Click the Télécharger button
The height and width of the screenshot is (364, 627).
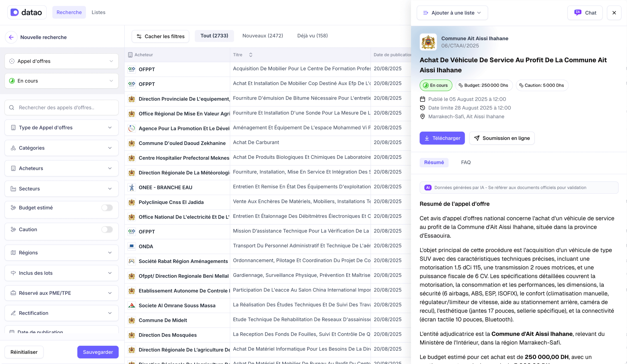tap(442, 138)
